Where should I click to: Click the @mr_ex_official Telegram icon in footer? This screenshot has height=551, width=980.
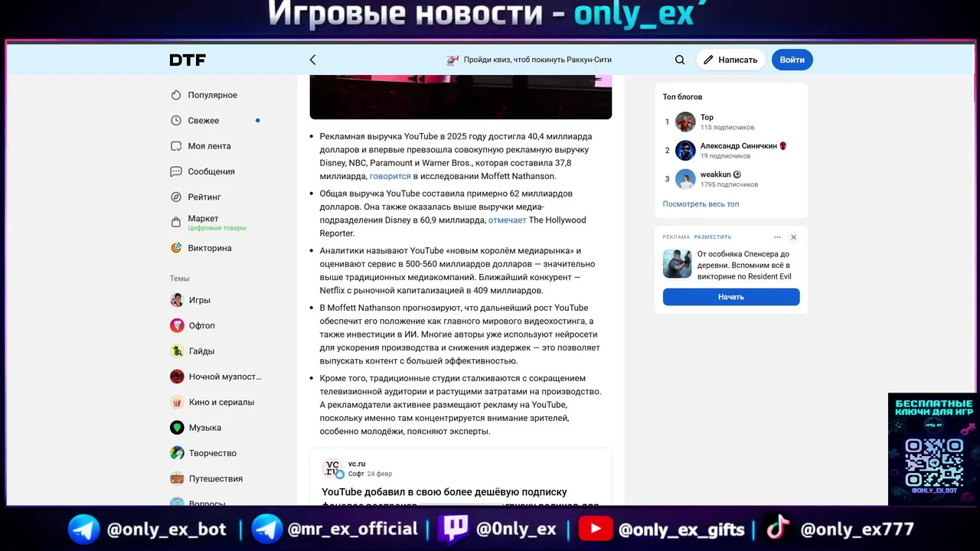pyautogui.click(x=266, y=529)
